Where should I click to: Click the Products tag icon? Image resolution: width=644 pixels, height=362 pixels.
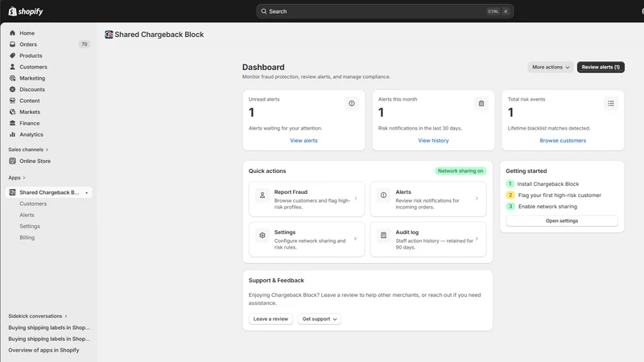(12, 56)
